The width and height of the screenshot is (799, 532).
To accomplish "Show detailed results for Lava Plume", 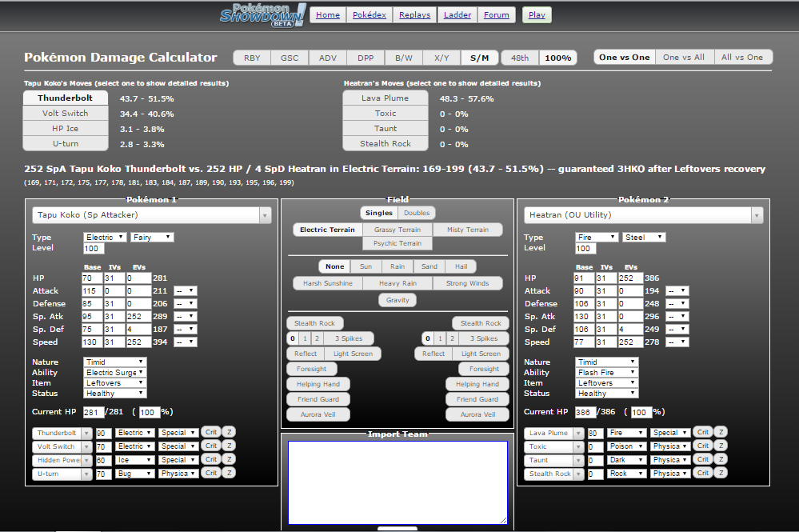I will pos(385,98).
